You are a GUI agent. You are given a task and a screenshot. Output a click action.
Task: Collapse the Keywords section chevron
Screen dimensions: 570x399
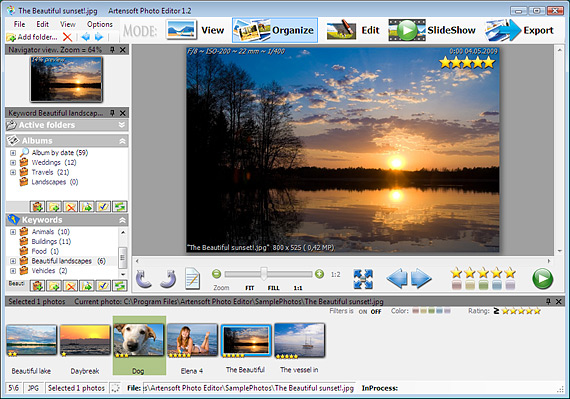click(x=122, y=220)
